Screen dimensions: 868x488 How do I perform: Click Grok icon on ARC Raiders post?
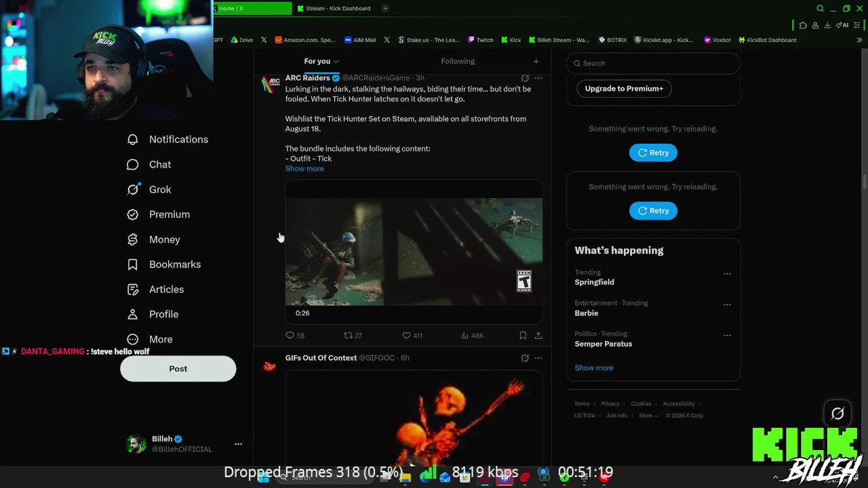[525, 78]
